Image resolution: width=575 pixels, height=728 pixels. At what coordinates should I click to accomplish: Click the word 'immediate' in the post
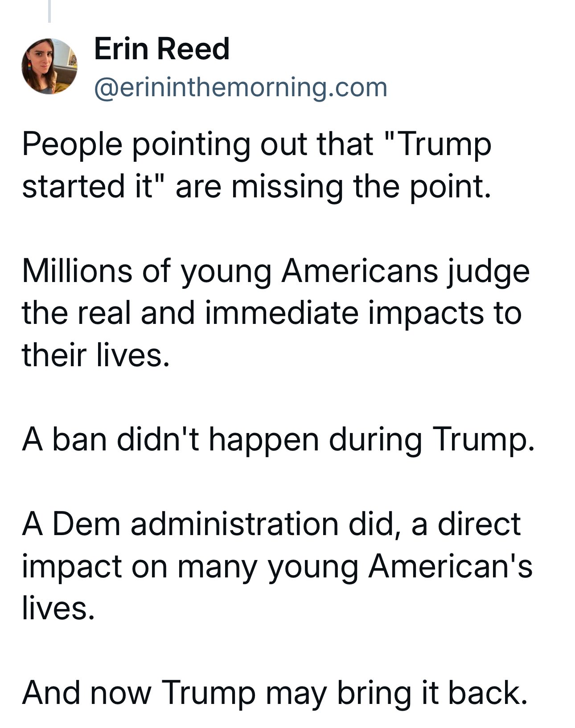[282, 313]
